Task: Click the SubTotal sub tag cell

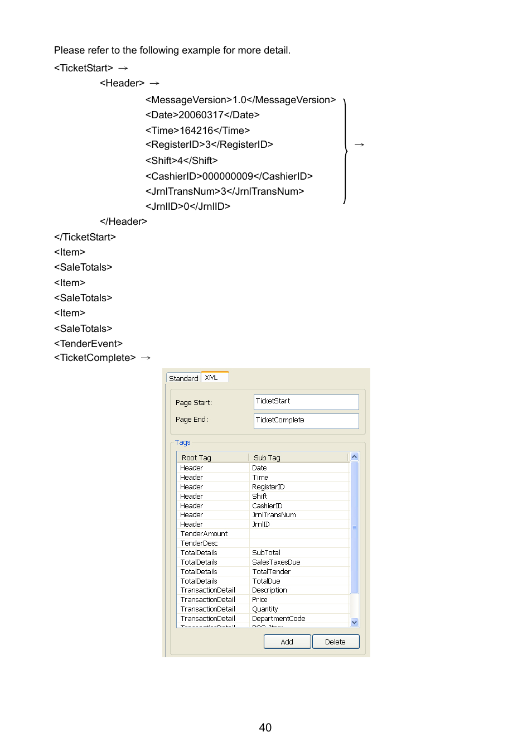Action: tap(299, 553)
